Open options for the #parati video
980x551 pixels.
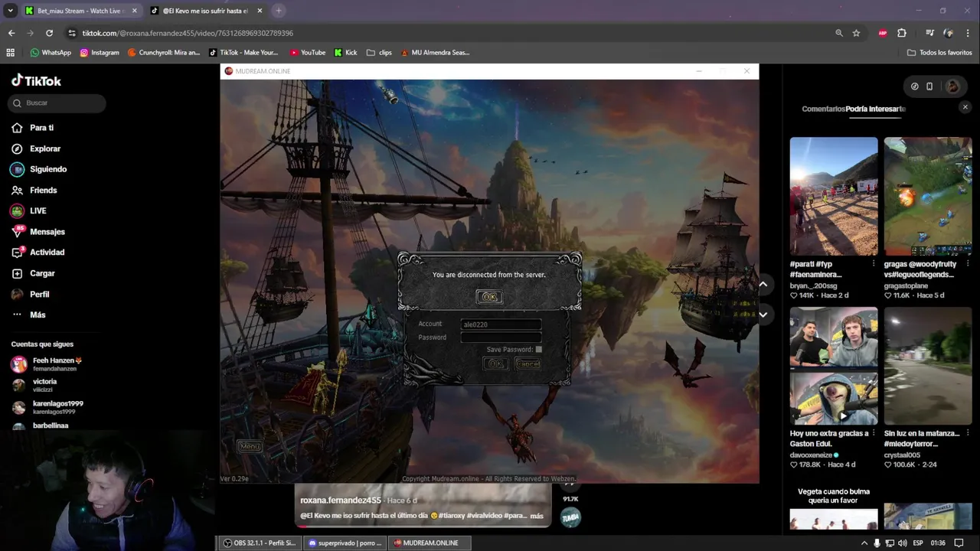pos(874,264)
